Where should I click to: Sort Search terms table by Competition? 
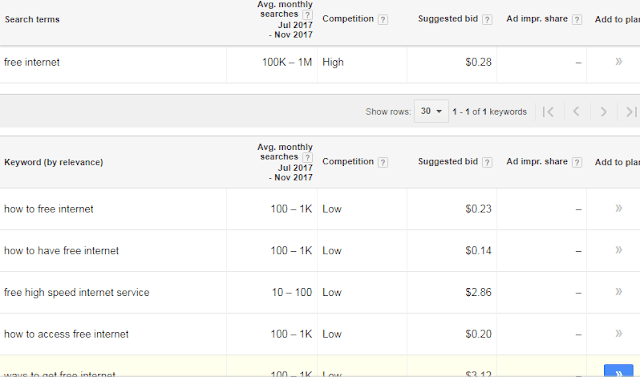[x=348, y=19]
